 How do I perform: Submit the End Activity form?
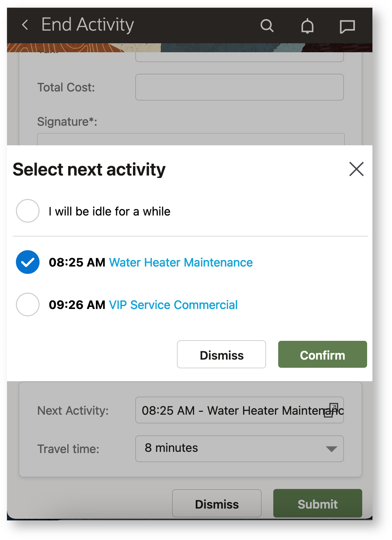pos(317,504)
